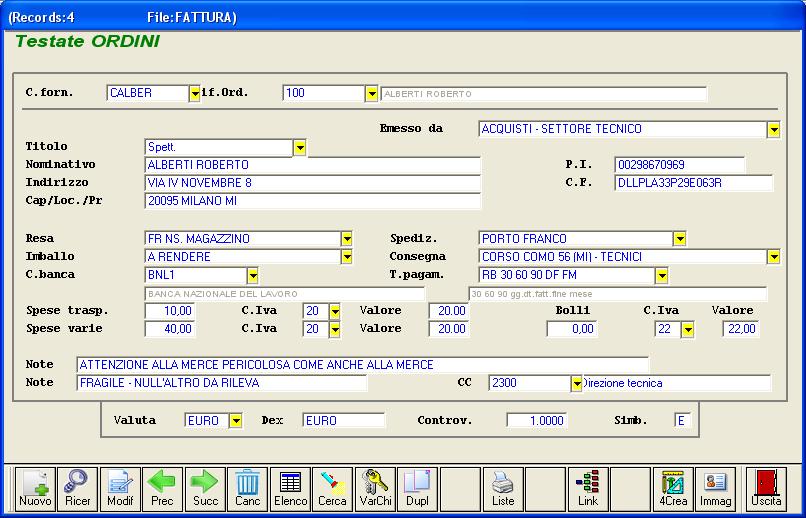Viewport: 806px width, 518px height.
Task: Click the Uscita red door exit icon
Action: 766,489
